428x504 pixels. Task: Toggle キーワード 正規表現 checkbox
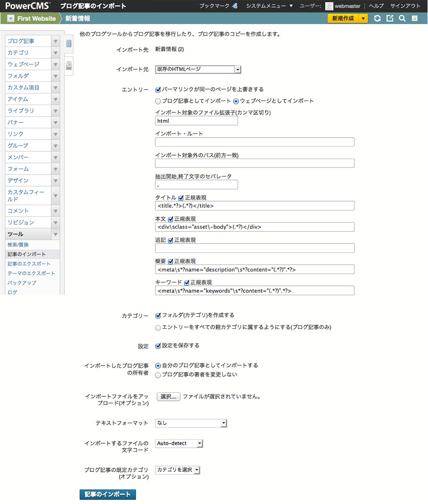(x=187, y=283)
